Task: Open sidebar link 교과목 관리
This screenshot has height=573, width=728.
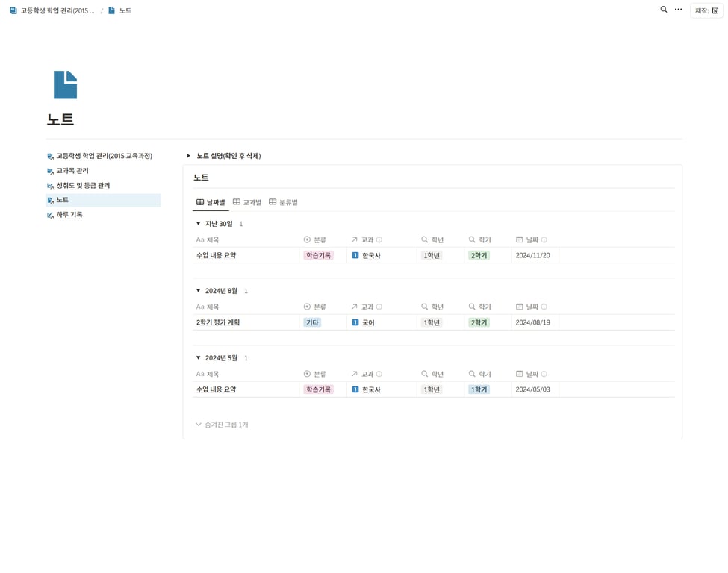Action: (68, 171)
